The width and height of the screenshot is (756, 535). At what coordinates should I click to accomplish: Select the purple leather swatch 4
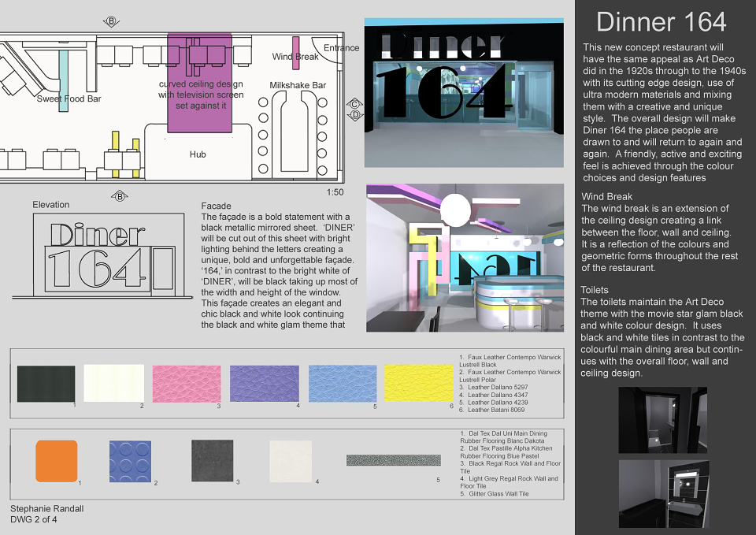265,384
